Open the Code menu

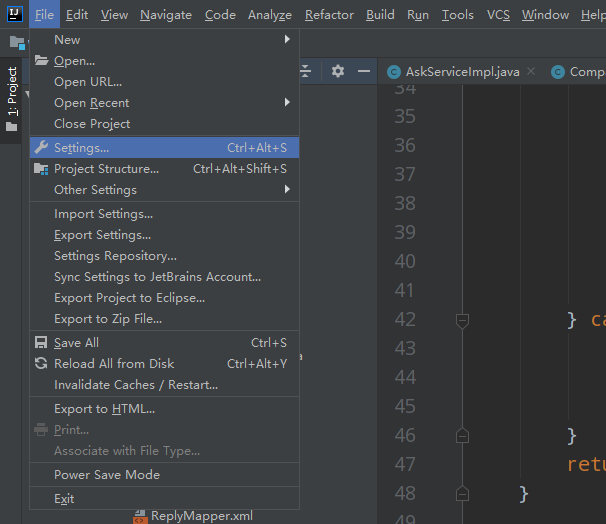pos(220,15)
